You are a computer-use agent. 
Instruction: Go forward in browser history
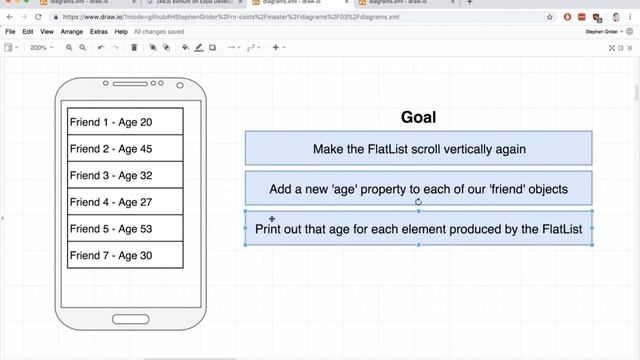pos(24,17)
